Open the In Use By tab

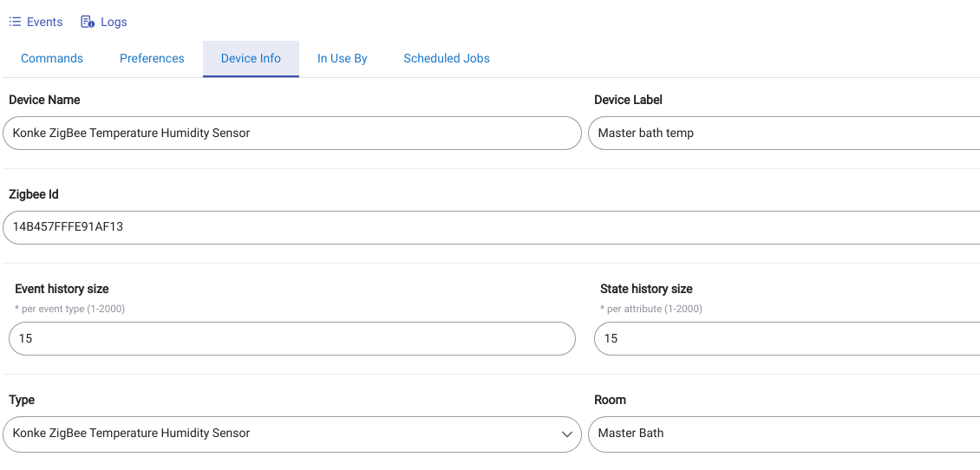(342, 59)
